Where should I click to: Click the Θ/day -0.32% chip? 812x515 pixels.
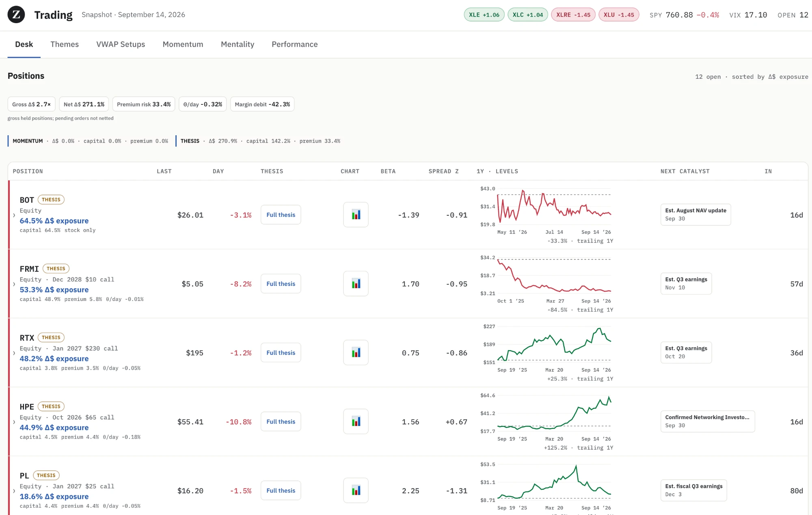(x=203, y=104)
